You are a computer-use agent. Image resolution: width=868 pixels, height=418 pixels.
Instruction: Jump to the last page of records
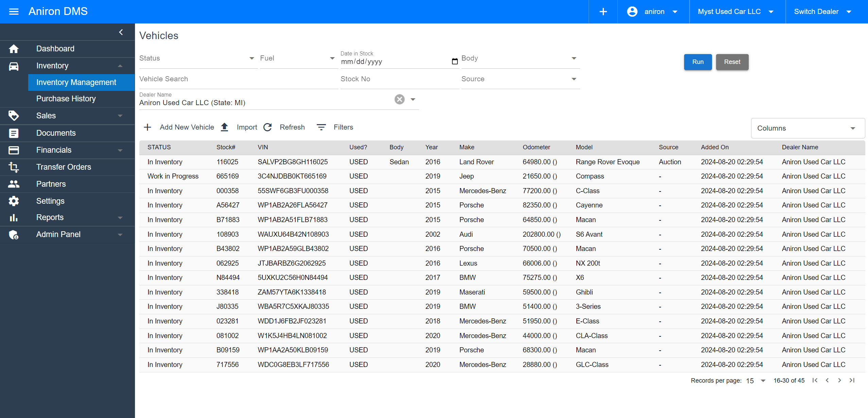tap(852, 380)
